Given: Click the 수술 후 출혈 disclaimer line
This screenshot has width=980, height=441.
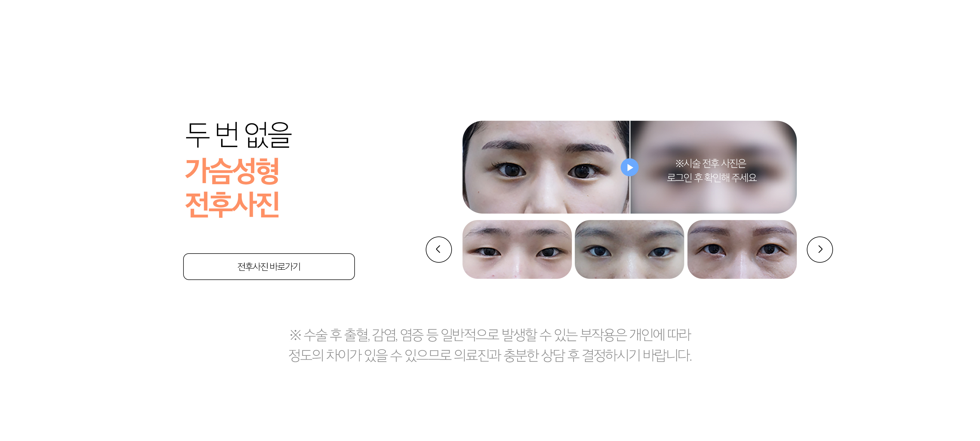Looking at the screenshot, I should (490, 335).
